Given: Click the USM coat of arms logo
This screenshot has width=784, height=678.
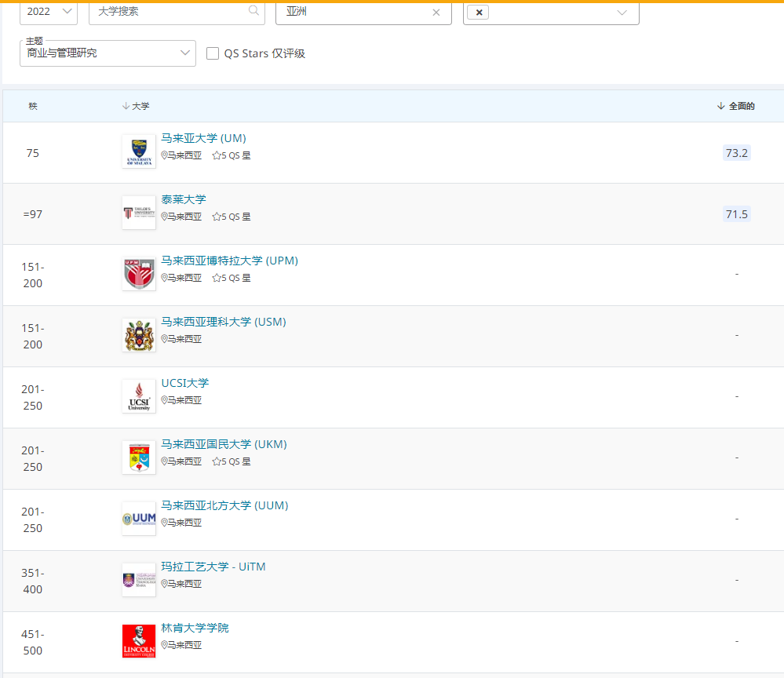Looking at the screenshot, I should [x=139, y=335].
